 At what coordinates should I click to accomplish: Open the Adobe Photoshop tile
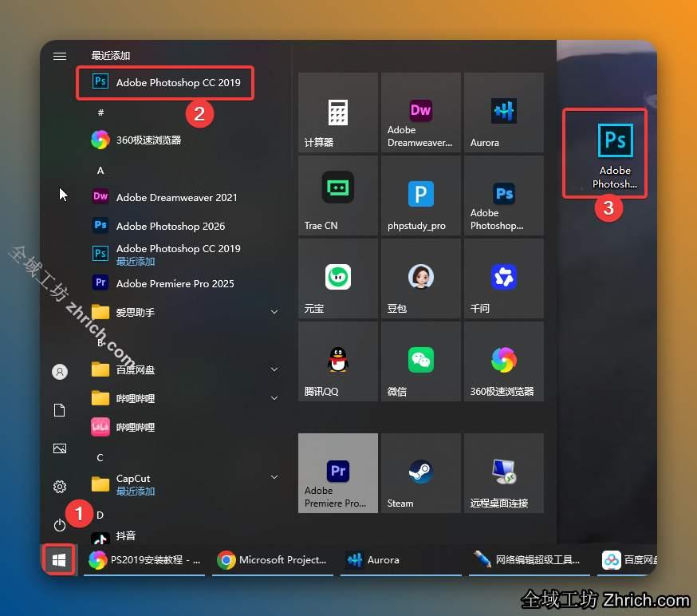click(x=504, y=195)
